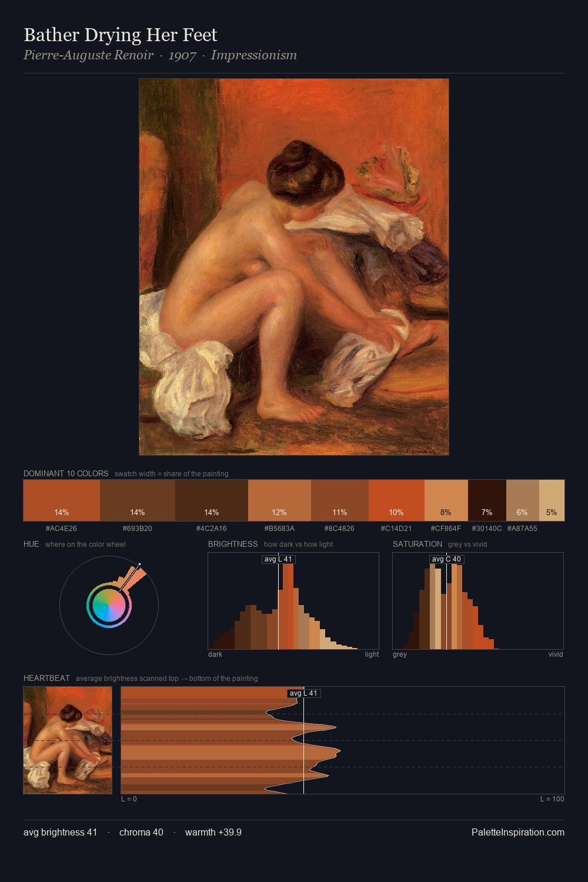
Task: Click the heartbeat scan description caption
Action: 166,679
